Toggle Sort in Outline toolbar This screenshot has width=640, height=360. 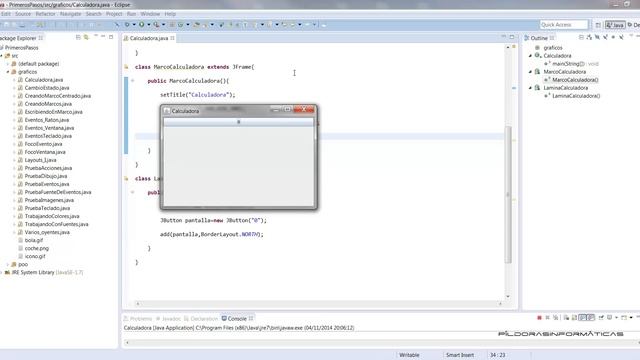click(589, 37)
